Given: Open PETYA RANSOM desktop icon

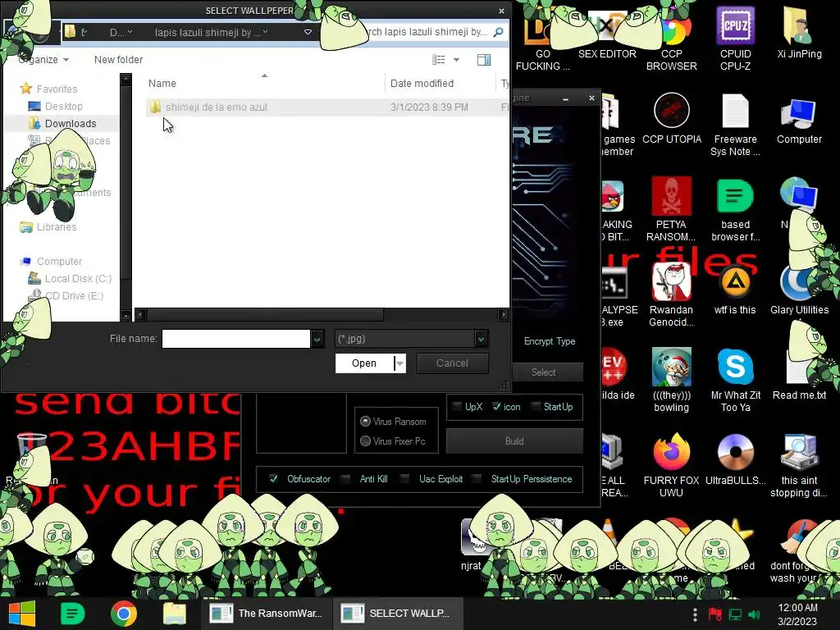Looking at the screenshot, I should point(671,209).
